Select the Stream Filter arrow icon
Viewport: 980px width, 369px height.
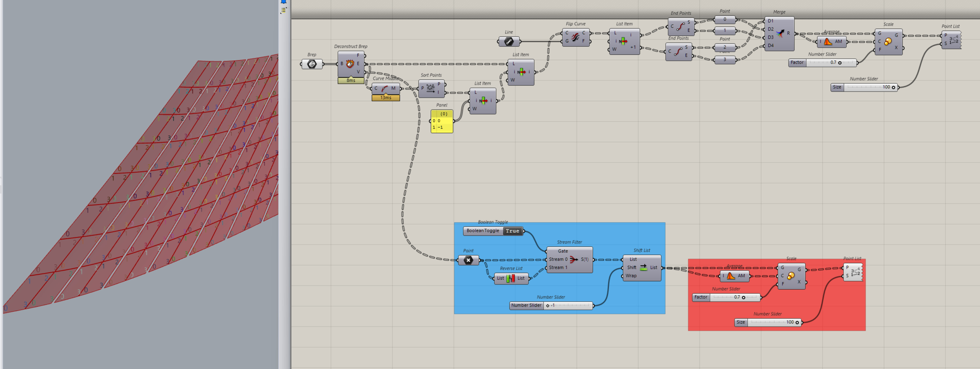click(574, 259)
